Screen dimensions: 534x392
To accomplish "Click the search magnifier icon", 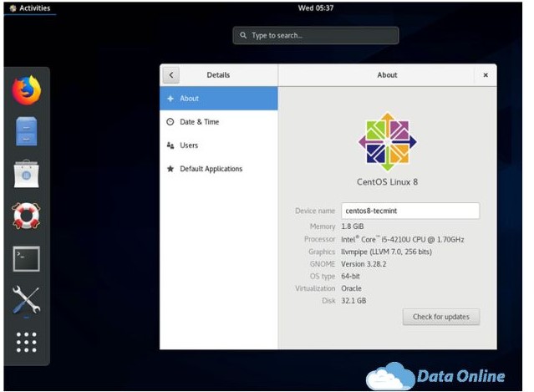I will pyautogui.click(x=243, y=35).
